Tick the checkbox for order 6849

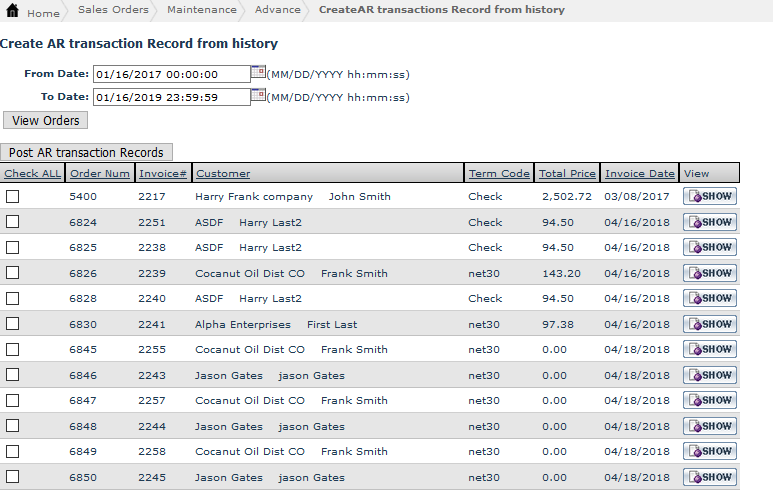pos(13,452)
